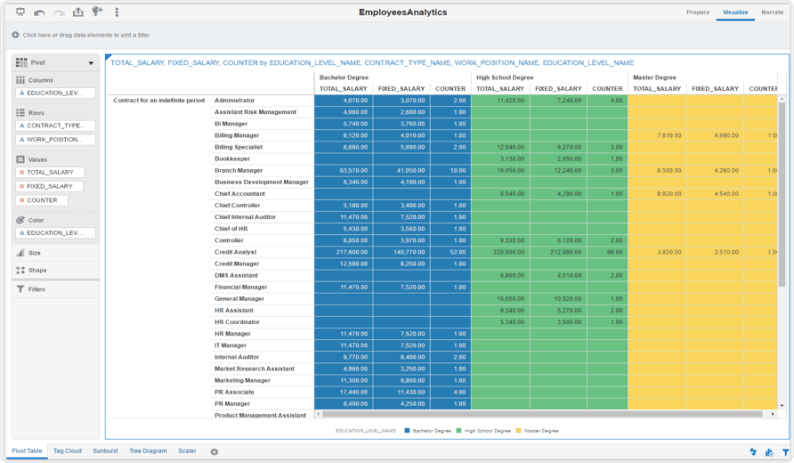Click the insights lightbulb icon
The height and width of the screenshot is (463, 794).
(x=97, y=12)
